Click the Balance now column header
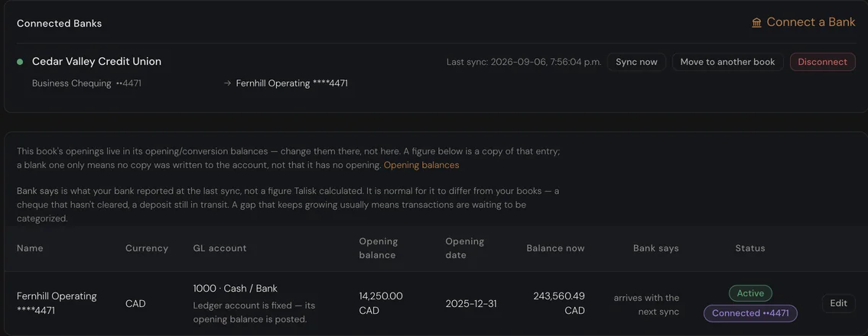The width and height of the screenshot is (868, 336). click(x=555, y=248)
